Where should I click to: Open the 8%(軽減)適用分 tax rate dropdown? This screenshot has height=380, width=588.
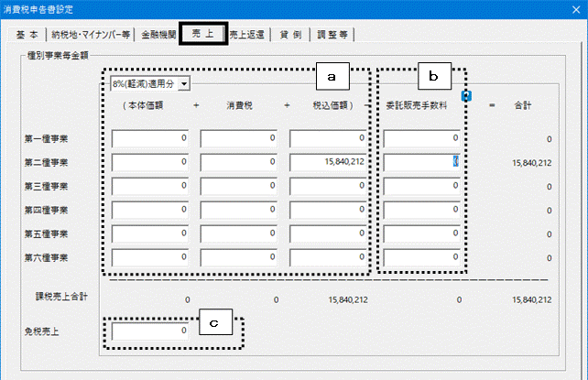(150, 83)
